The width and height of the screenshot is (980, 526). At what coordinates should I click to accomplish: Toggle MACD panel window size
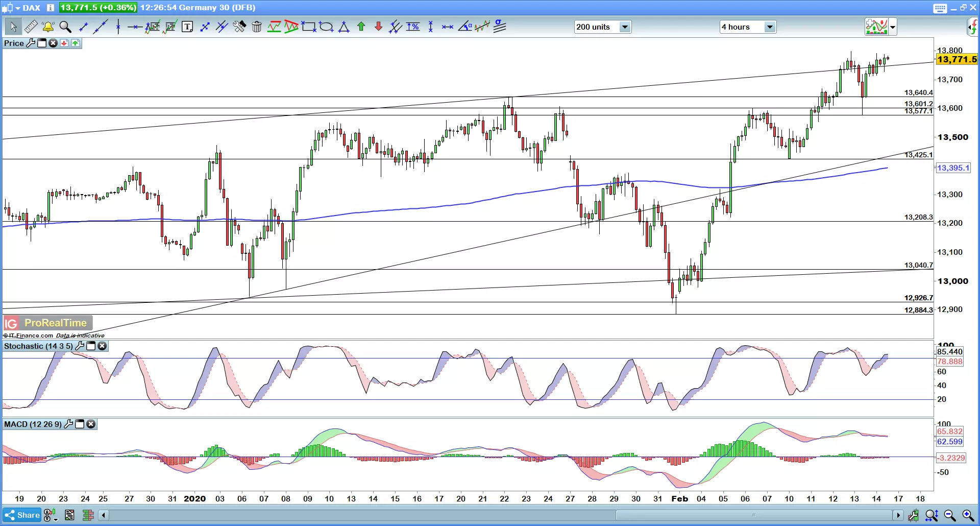pyautogui.click(x=80, y=424)
